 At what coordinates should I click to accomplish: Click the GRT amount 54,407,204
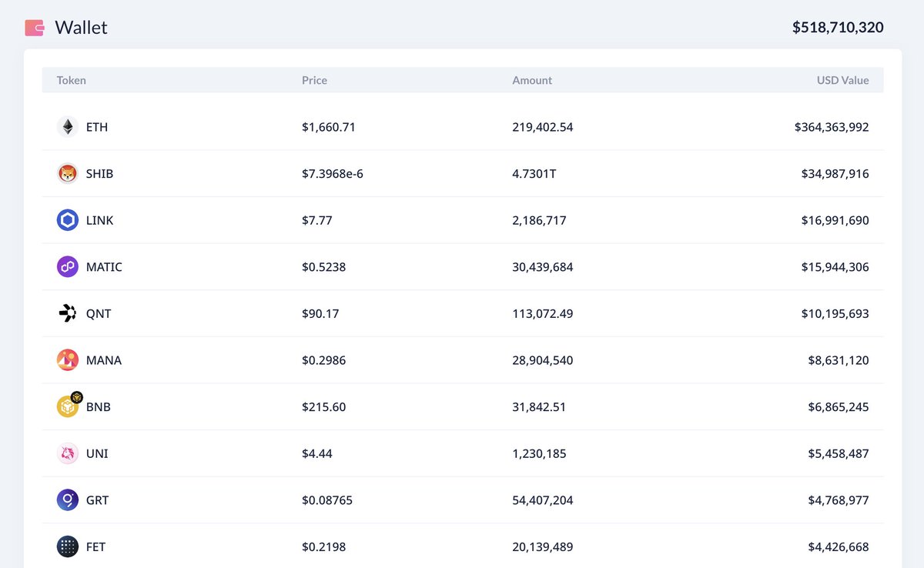(543, 500)
